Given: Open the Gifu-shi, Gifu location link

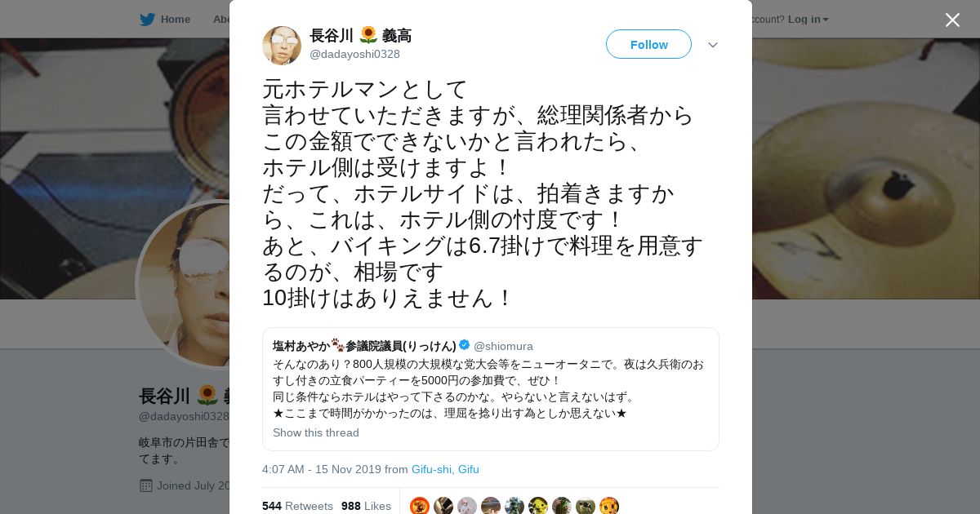Looking at the screenshot, I should (x=445, y=469).
